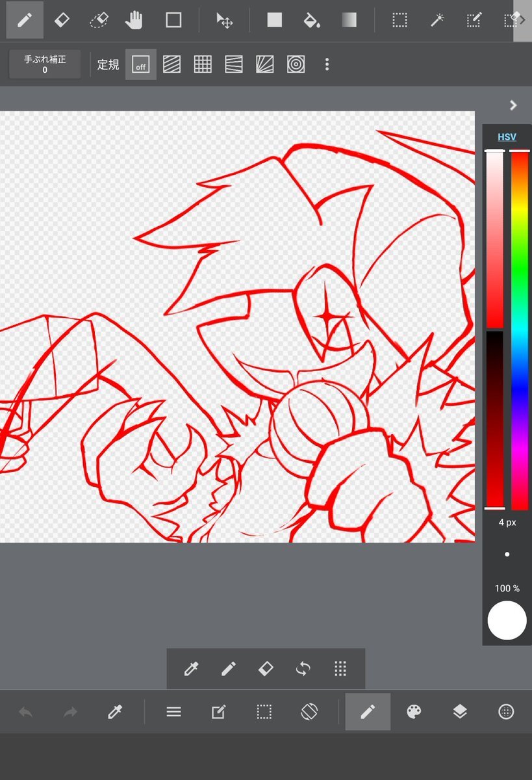This screenshot has width=532, height=780.
Task: Select the Gradient tool
Action: pyautogui.click(x=349, y=20)
